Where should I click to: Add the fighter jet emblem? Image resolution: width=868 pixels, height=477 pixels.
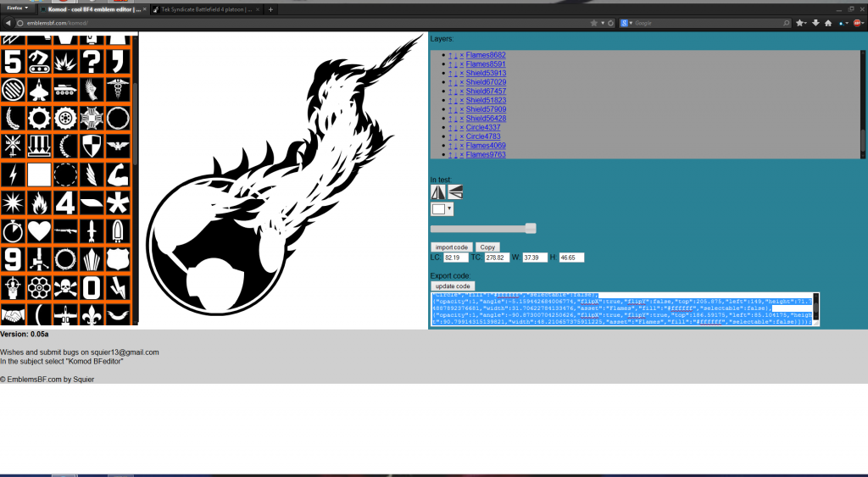click(39, 89)
